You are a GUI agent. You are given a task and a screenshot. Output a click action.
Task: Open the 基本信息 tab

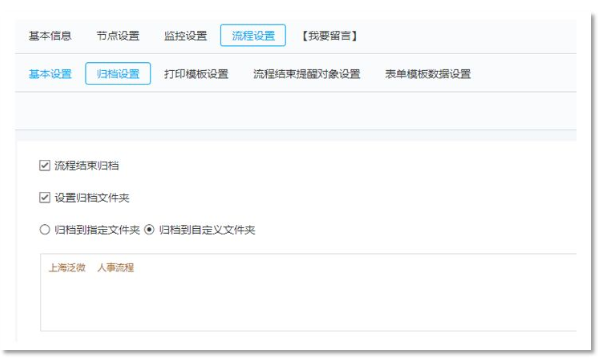[50, 36]
